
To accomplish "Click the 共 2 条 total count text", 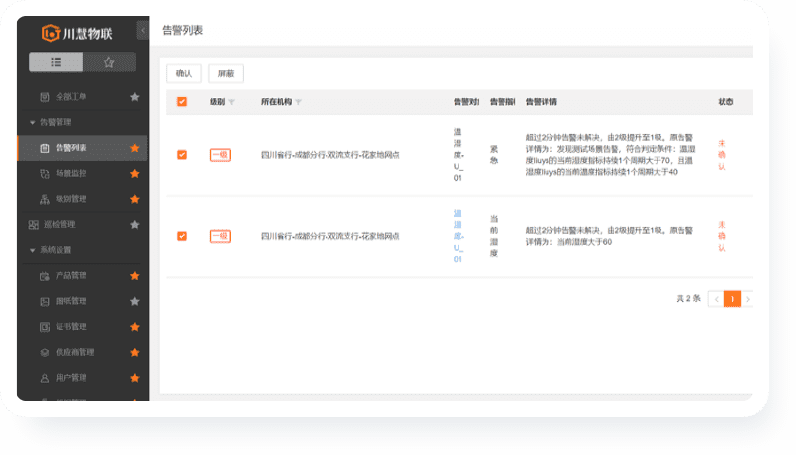I will (x=688, y=299).
